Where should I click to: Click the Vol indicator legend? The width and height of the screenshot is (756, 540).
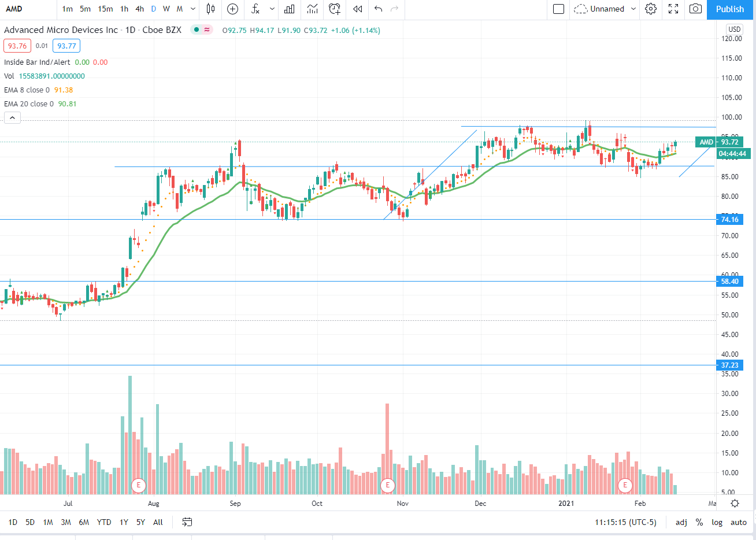[x=9, y=76]
